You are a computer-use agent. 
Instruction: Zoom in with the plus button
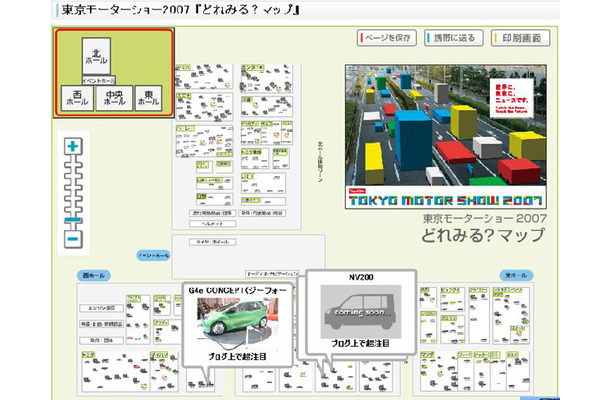[x=73, y=147]
